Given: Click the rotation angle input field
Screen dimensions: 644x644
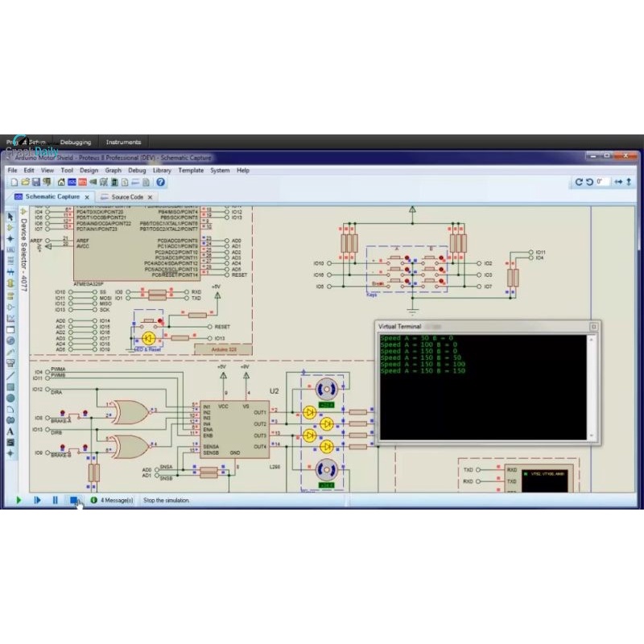Looking at the screenshot, I should (602, 182).
